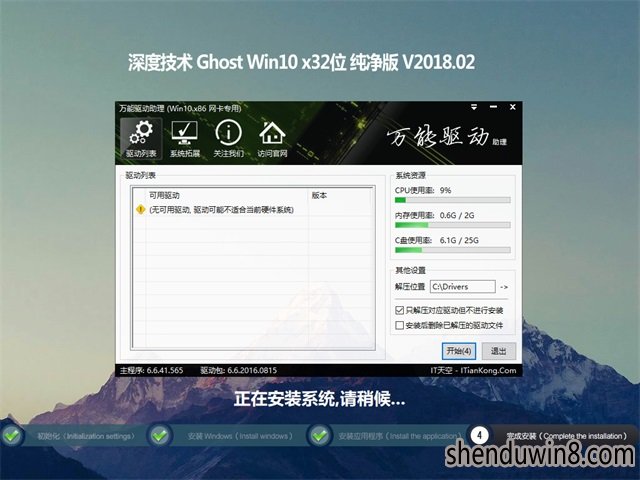Screen dimensions: 640x480
Task: Click the 初始化 step green checkmark
Action: click(x=12, y=436)
